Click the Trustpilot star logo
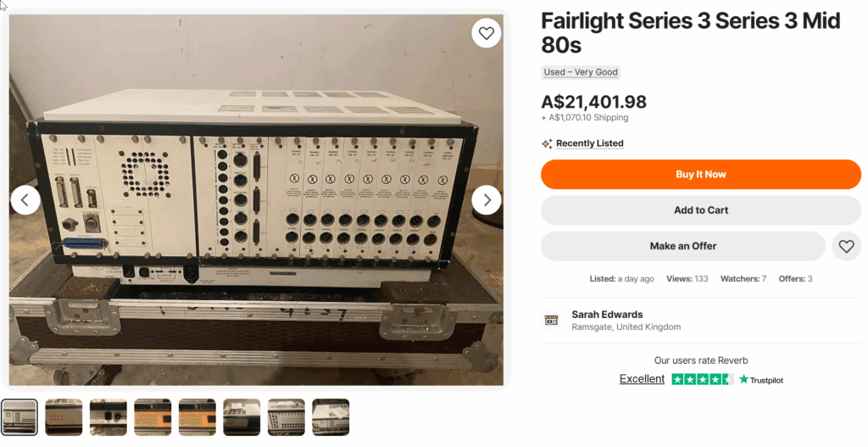Image resolution: width=868 pixels, height=447 pixels. 743,379
